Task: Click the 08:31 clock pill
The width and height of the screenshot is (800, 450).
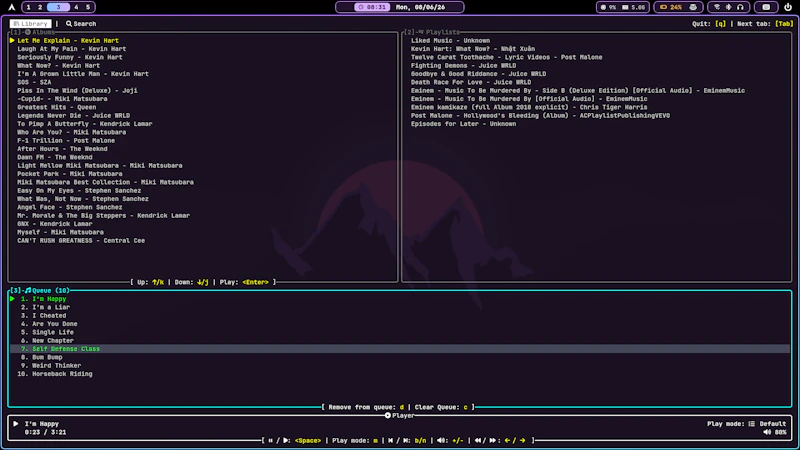Action: (x=372, y=7)
